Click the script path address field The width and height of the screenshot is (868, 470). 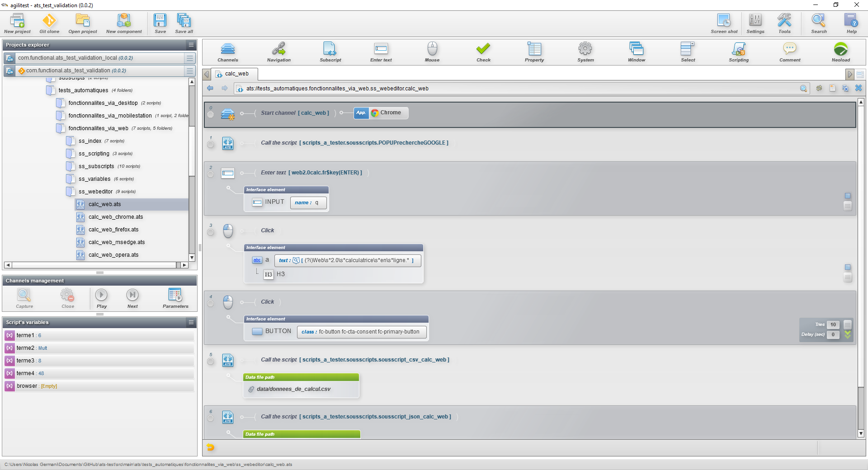coord(521,89)
